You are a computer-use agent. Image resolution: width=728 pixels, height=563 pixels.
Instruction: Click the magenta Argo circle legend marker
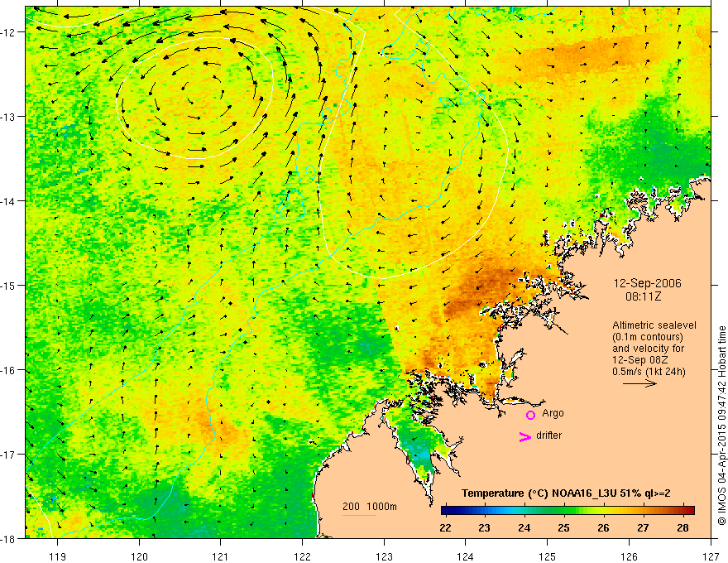coord(530,415)
